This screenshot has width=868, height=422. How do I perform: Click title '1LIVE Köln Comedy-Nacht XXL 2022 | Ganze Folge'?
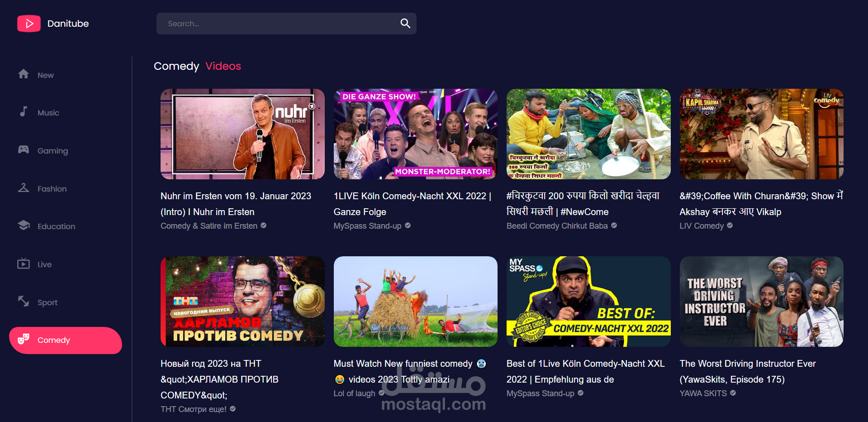[413, 204]
